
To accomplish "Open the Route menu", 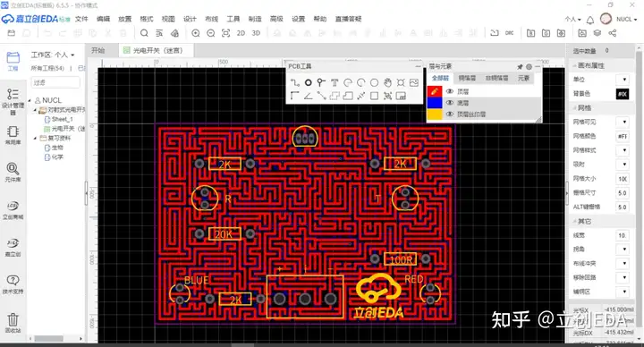I will point(211,19).
